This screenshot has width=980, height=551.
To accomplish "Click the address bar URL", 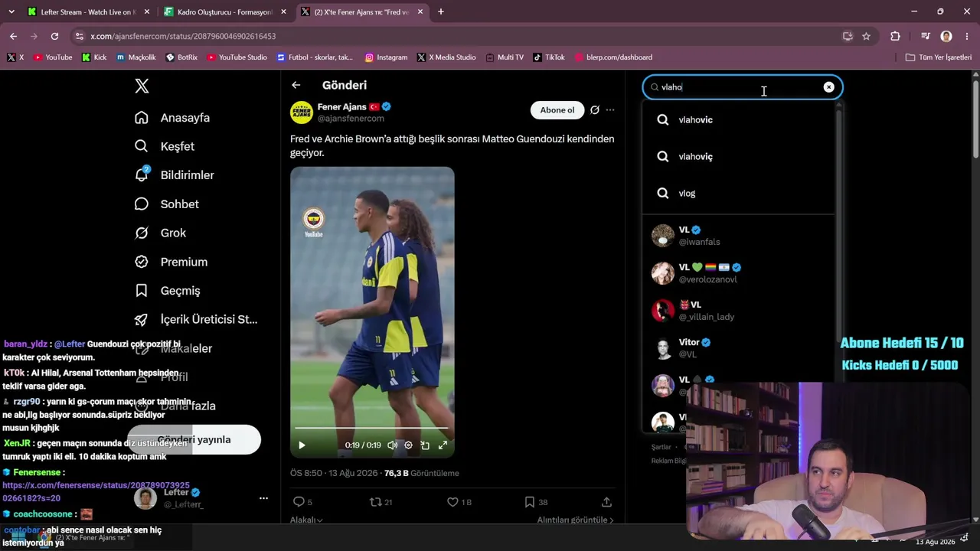I will (183, 36).
